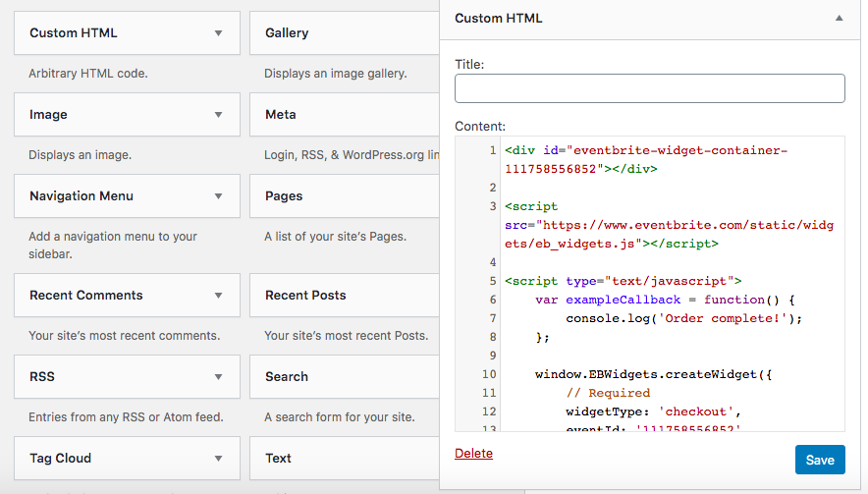Click the widgetType: 'checkout' code line
868x494 pixels.
point(653,412)
